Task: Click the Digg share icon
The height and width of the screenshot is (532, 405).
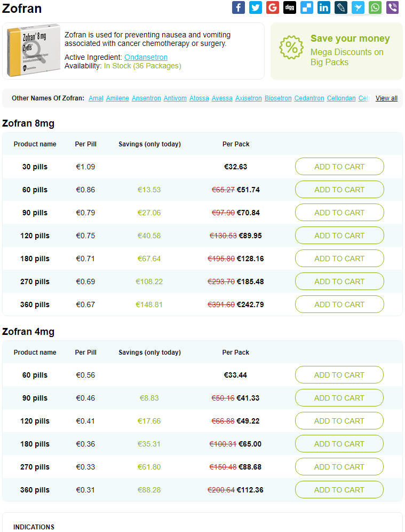Action: click(x=290, y=7)
